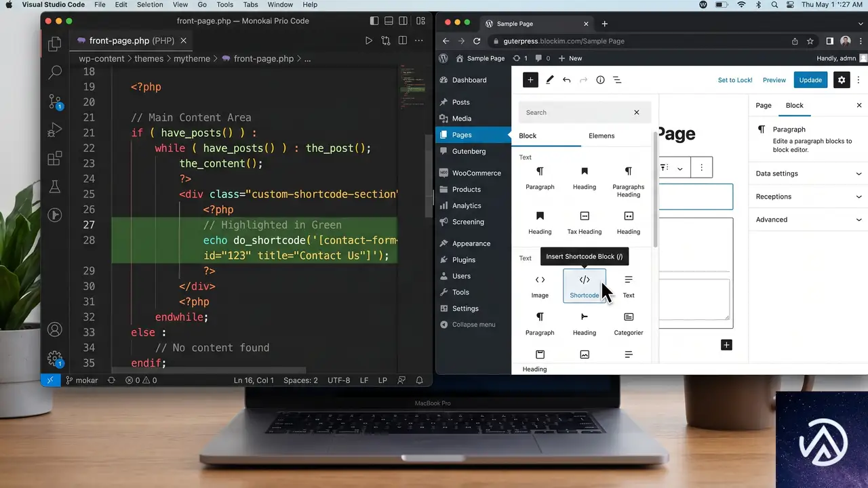
Task: Open the Selection menu in the menu bar
Action: 150,5
